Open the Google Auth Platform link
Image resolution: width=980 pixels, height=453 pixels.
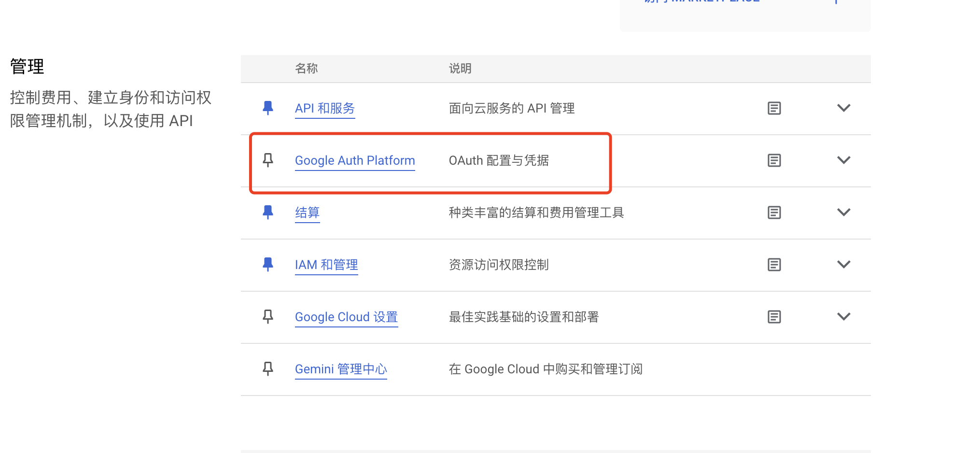coord(355,160)
